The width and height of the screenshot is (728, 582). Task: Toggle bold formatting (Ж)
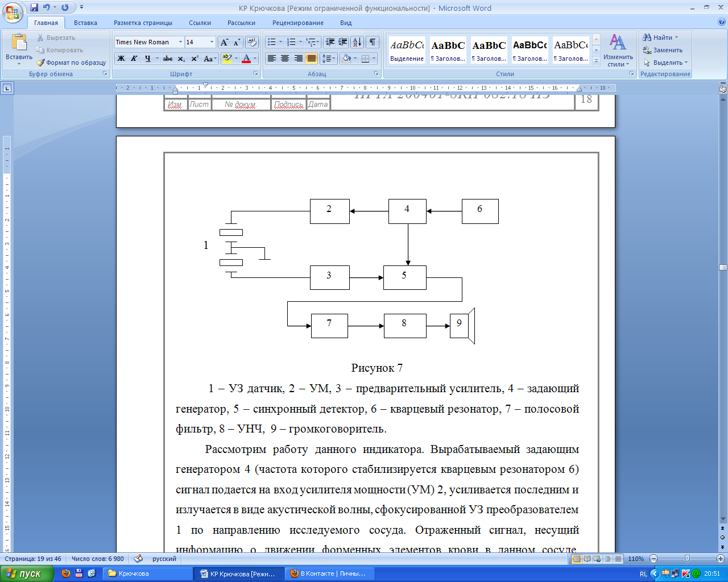click(121, 58)
